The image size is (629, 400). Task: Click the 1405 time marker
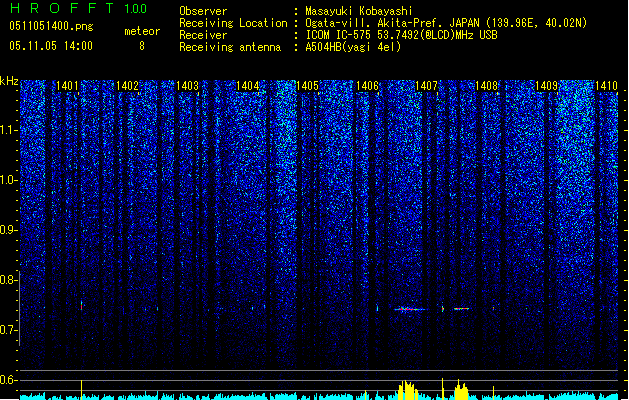click(x=307, y=86)
